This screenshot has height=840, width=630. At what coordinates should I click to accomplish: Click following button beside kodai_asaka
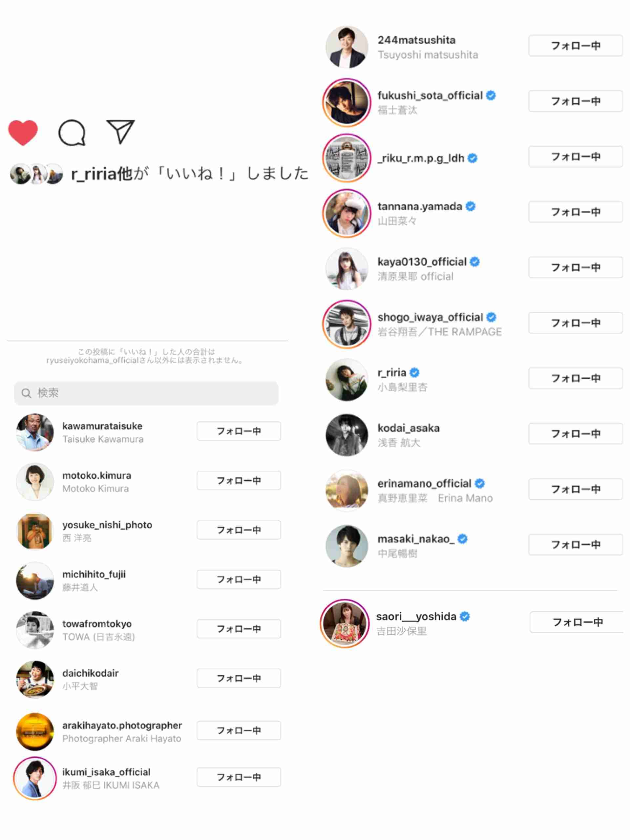(576, 434)
